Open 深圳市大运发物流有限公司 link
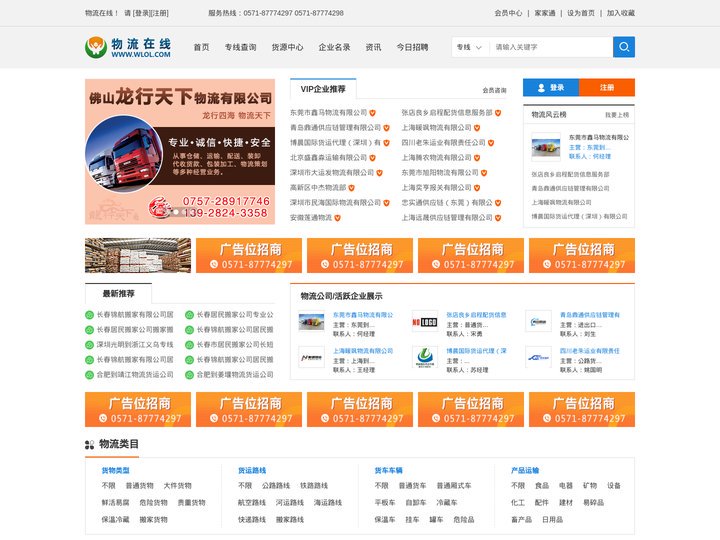The width and height of the screenshot is (720, 540). tap(332, 173)
